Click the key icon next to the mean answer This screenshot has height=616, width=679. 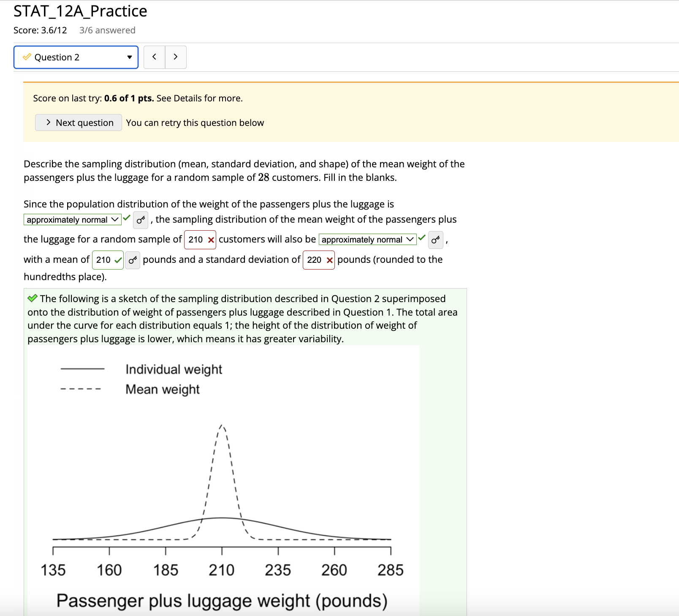132,261
